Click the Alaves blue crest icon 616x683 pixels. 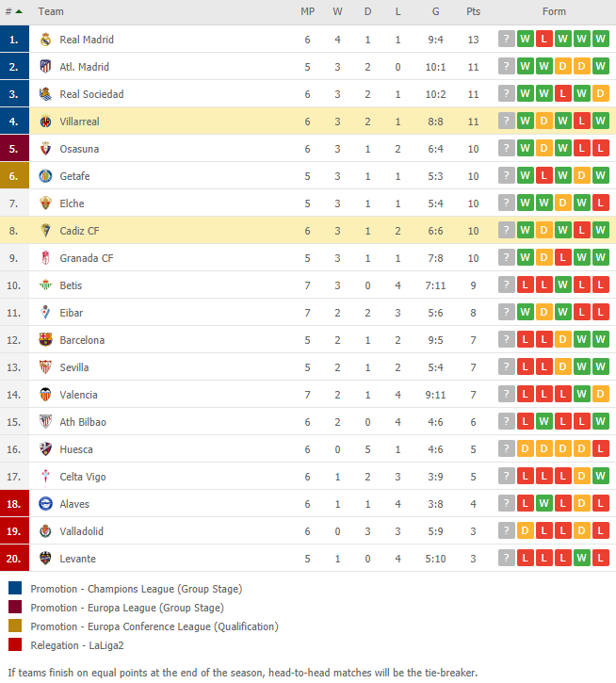tap(45, 504)
